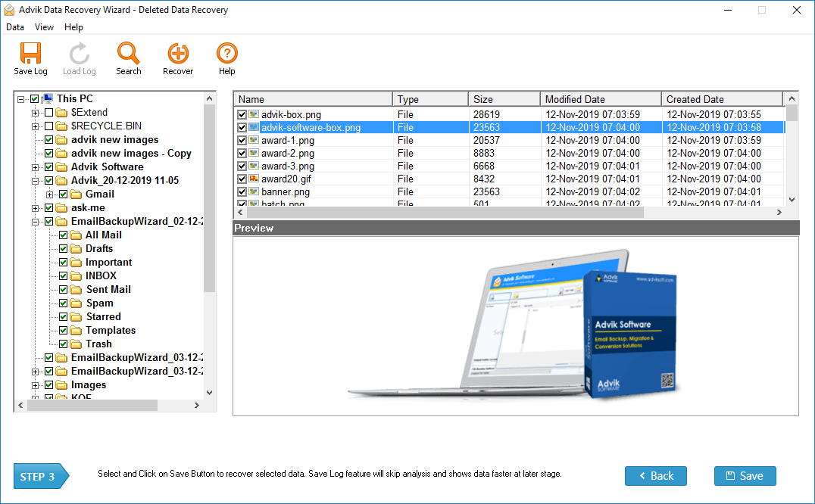
Task: Sort by Modified Date column header
Action: (601, 99)
